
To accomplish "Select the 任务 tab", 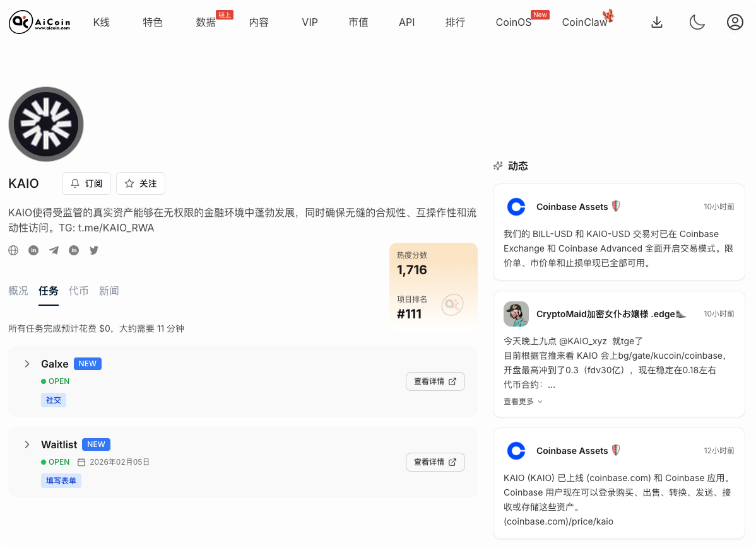I will (x=48, y=291).
